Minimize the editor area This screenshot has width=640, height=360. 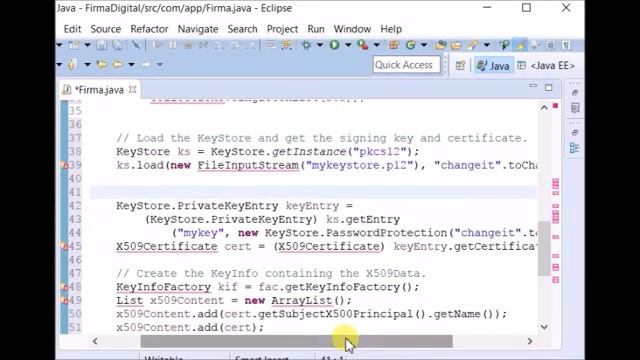tap(533, 86)
